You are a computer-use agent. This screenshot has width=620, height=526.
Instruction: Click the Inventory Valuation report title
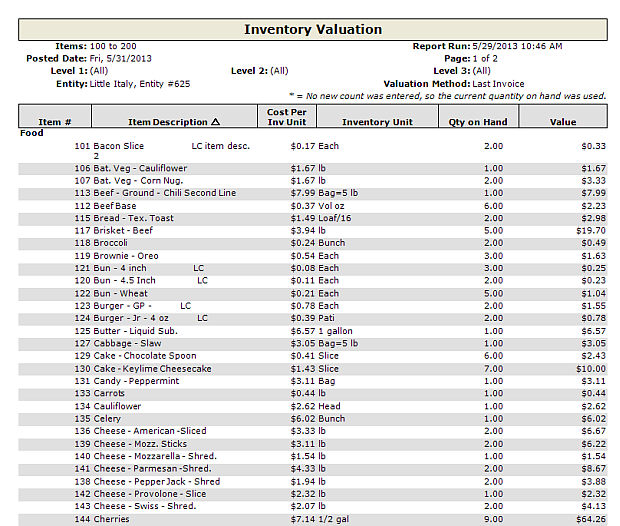312,30
